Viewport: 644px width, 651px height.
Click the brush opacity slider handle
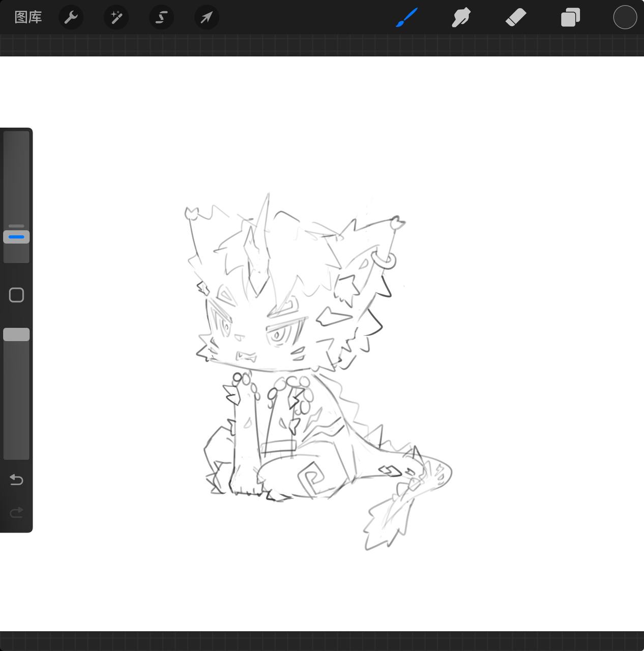[16, 335]
